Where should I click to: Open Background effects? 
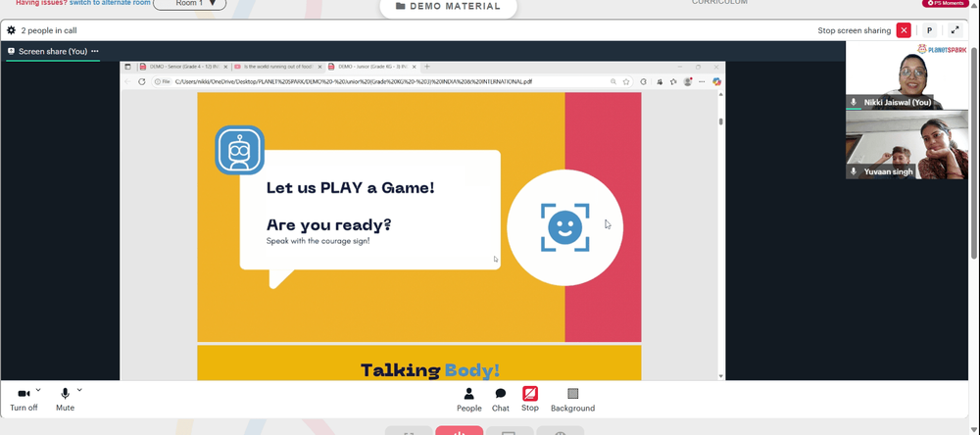pos(572,400)
